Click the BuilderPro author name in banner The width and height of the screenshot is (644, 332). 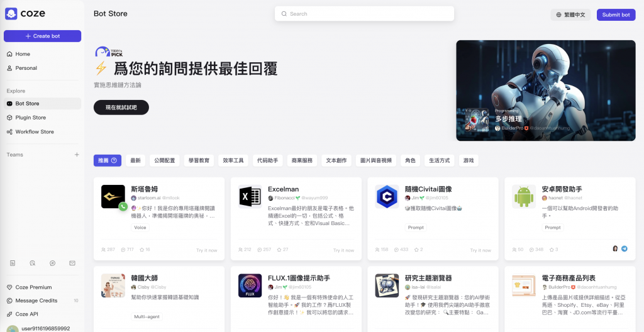click(512, 128)
